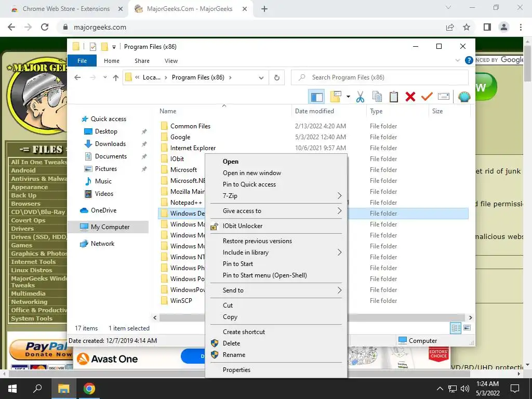Select the WinSCP folder
The width and height of the screenshot is (532, 399).
[181, 301]
